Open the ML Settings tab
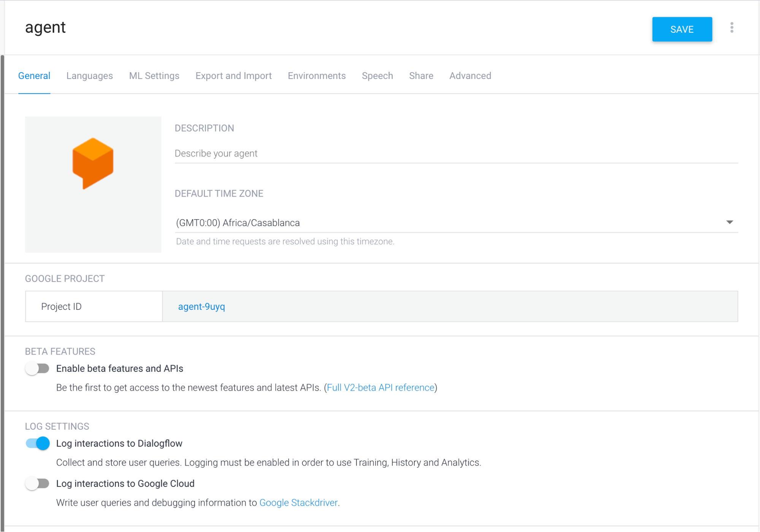 pyautogui.click(x=154, y=76)
